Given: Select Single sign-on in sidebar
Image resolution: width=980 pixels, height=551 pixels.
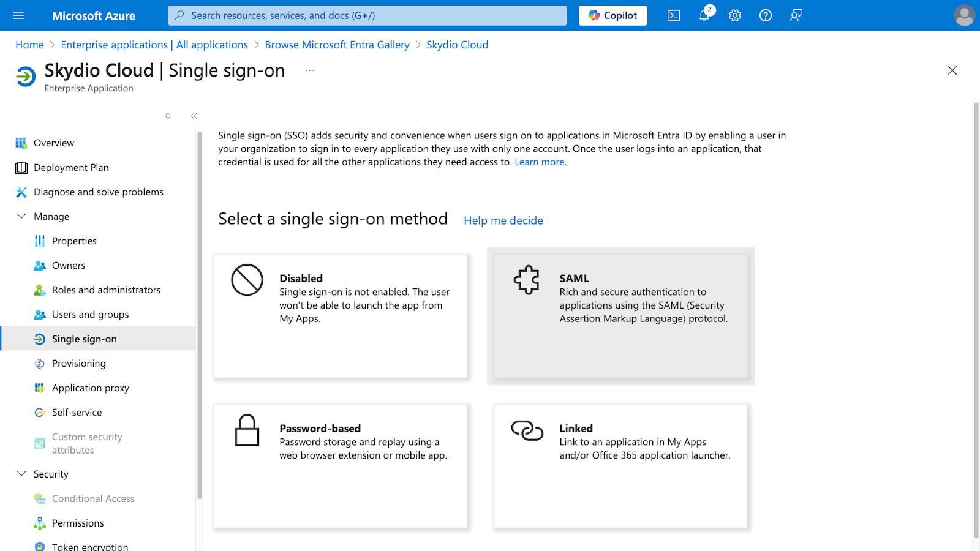Looking at the screenshot, I should (x=98, y=339).
